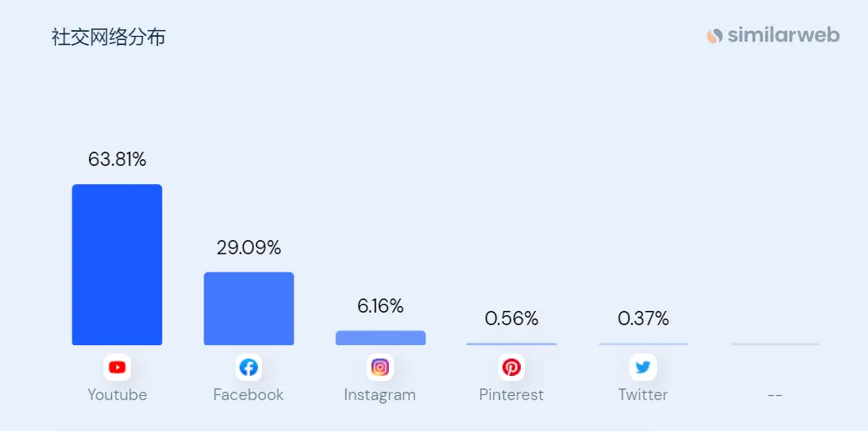Click the Twitter text label
The image size is (868, 431).
(x=643, y=395)
